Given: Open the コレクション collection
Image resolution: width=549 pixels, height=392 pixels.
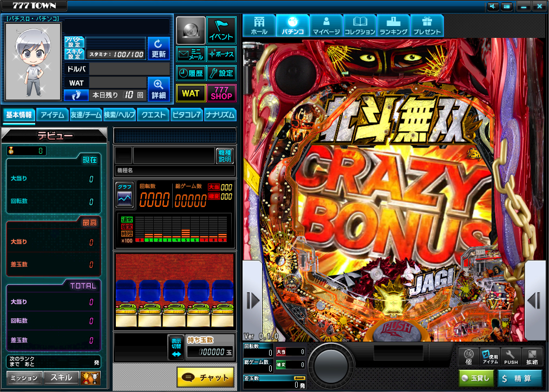Looking at the screenshot, I should point(360,25).
